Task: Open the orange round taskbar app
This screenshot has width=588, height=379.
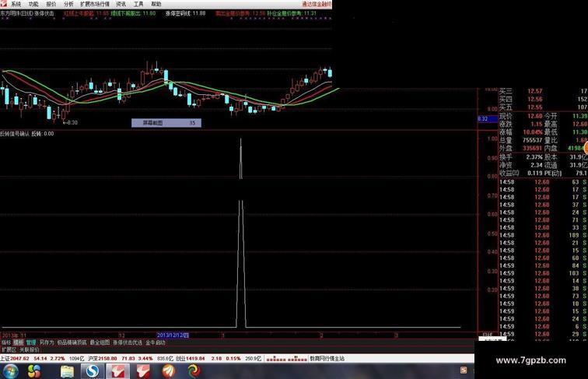Action: (169, 371)
